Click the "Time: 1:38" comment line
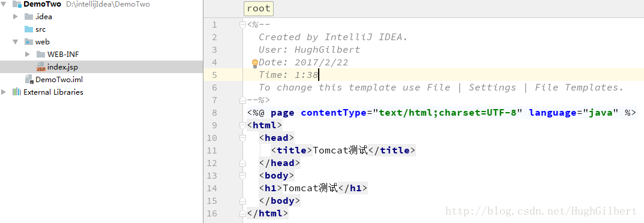This screenshot has height=223, width=644. tap(288, 75)
